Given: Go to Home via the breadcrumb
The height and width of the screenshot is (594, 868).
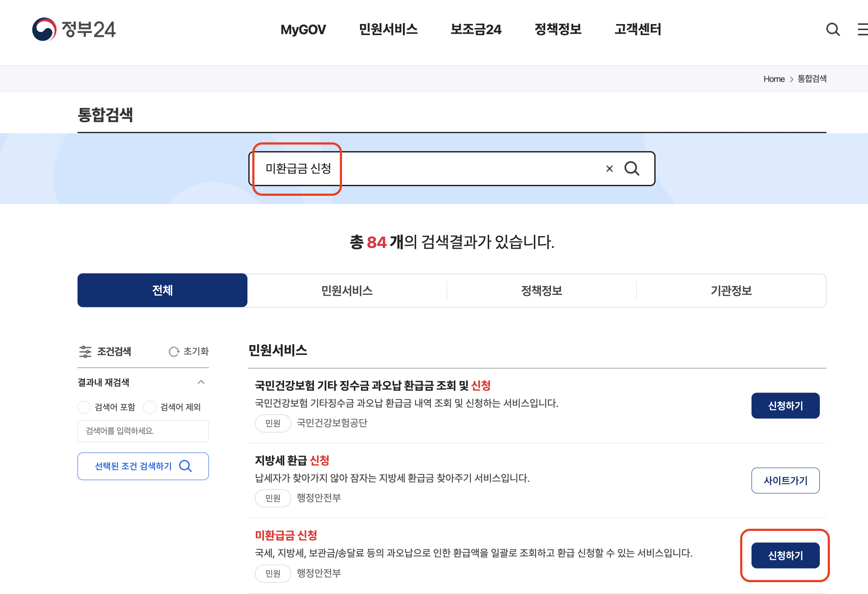Looking at the screenshot, I should pyautogui.click(x=774, y=79).
